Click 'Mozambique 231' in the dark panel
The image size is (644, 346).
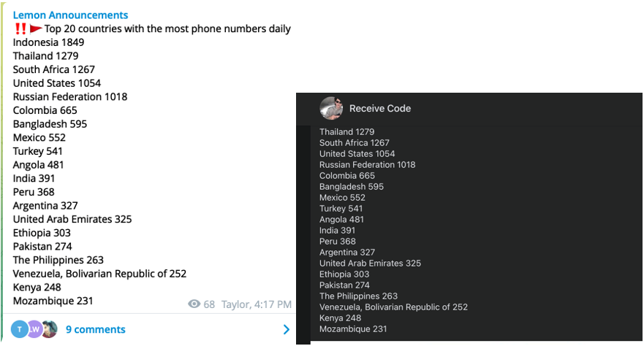coord(353,329)
